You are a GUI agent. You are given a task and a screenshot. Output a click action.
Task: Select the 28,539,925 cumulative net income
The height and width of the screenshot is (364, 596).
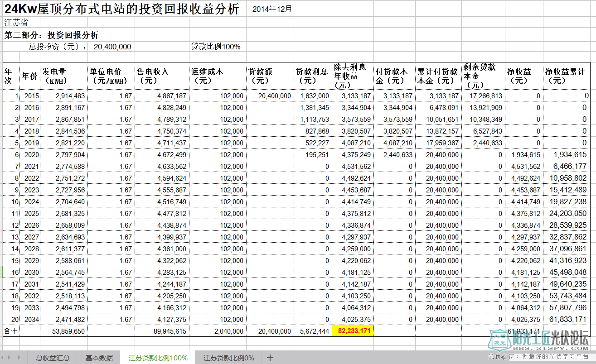pyautogui.click(x=567, y=225)
